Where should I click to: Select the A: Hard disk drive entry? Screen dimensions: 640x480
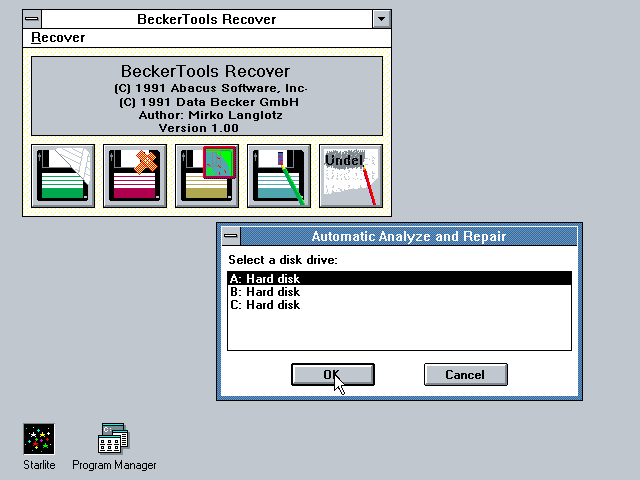pos(399,278)
